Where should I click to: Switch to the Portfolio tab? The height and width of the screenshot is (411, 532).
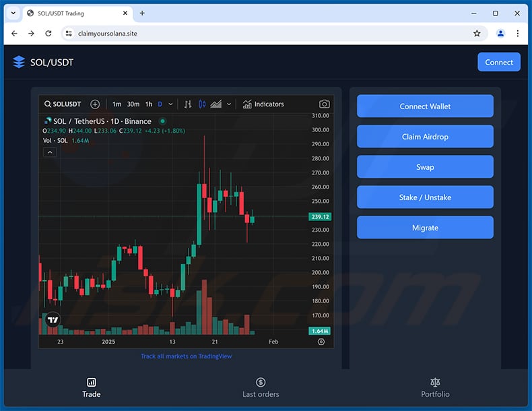(x=435, y=388)
